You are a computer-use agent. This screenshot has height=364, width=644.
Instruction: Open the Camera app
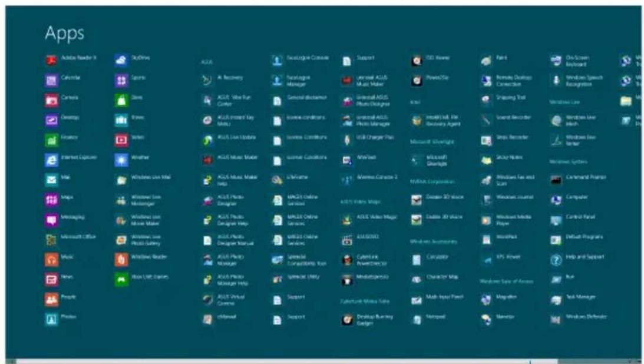click(62, 100)
